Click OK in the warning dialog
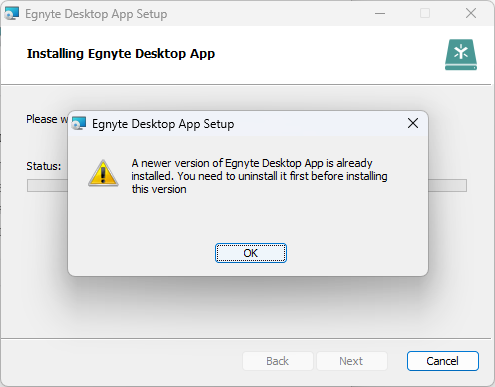This screenshot has width=495, height=387. [251, 253]
